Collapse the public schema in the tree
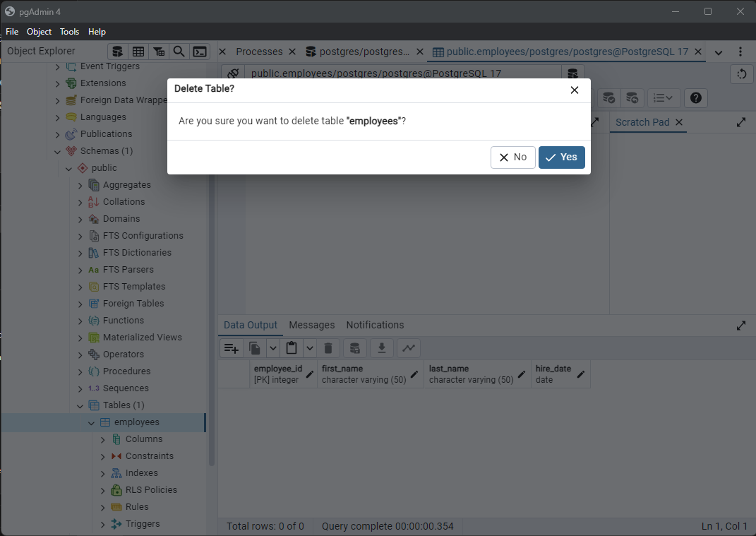The width and height of the screenshot is (756, 536). [x=68, y=167]
